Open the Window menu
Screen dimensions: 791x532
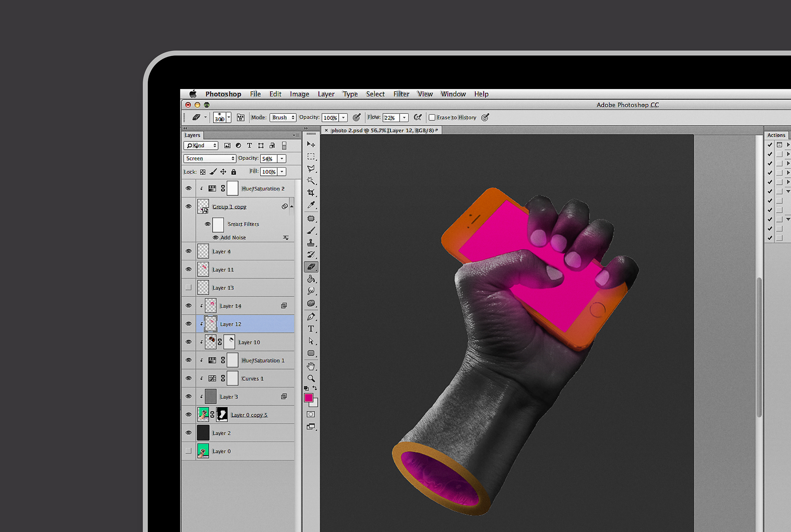coord(453,94)
